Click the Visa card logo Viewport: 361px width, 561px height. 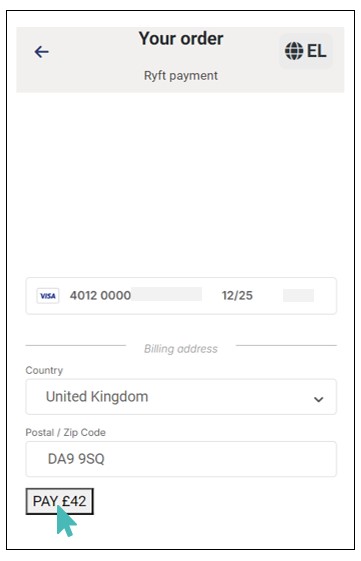coord(48,296)
